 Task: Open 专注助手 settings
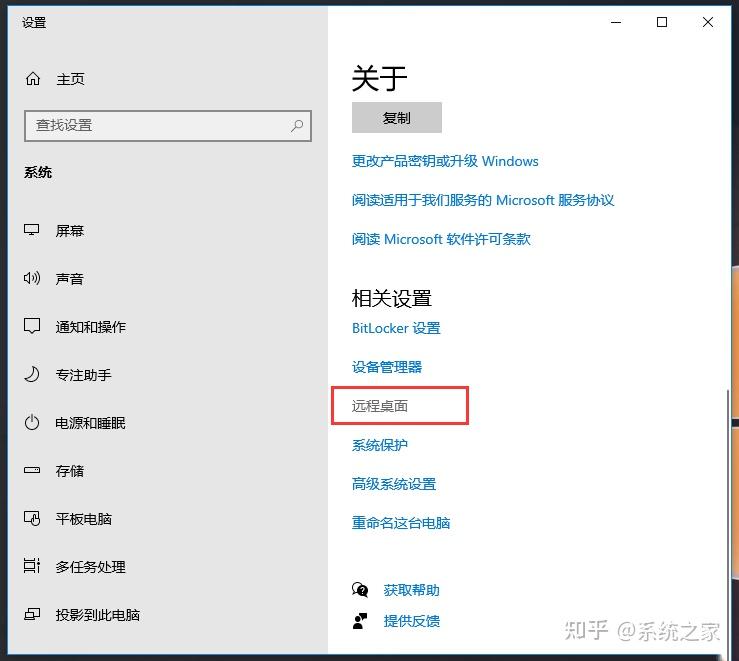83,375
